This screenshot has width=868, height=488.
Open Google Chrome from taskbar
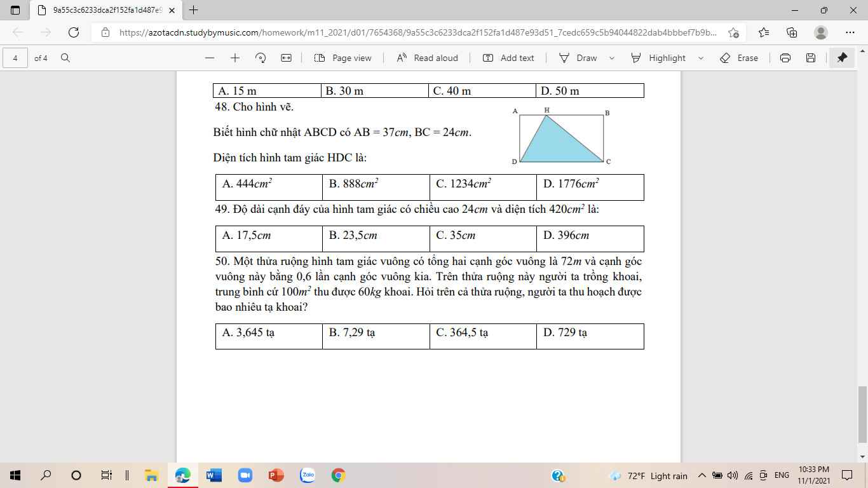[x=339, y=475]
